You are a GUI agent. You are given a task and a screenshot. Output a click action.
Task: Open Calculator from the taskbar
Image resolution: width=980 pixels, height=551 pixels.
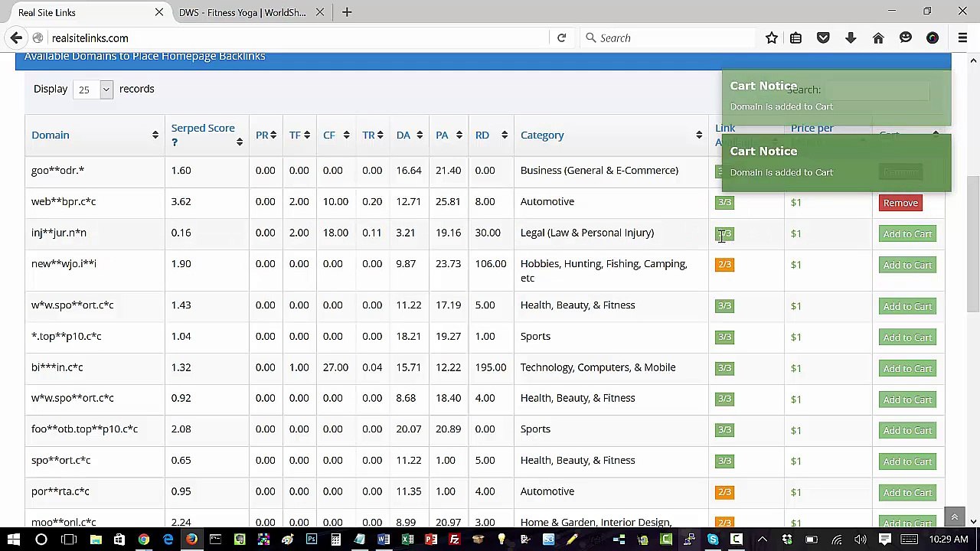pyautogui.click(x=335, y=540)
